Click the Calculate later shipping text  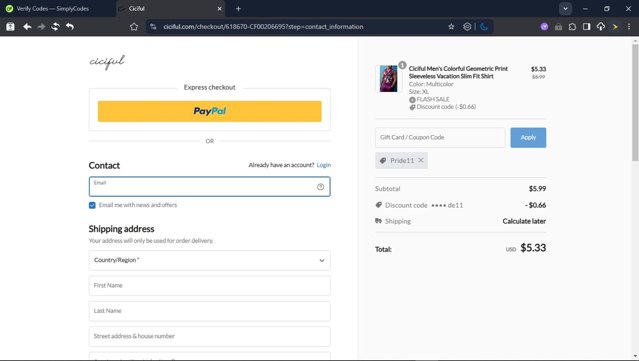pos(524,221)
